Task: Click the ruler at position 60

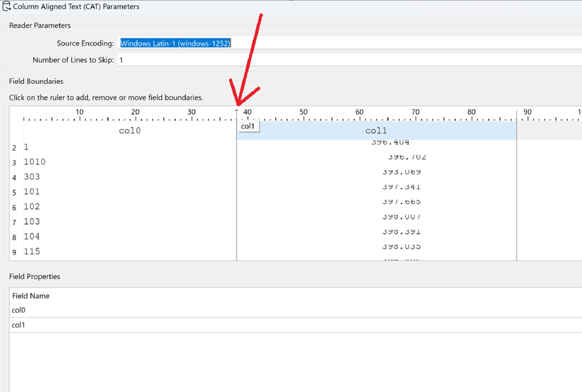Action: [x=360, y=118]
